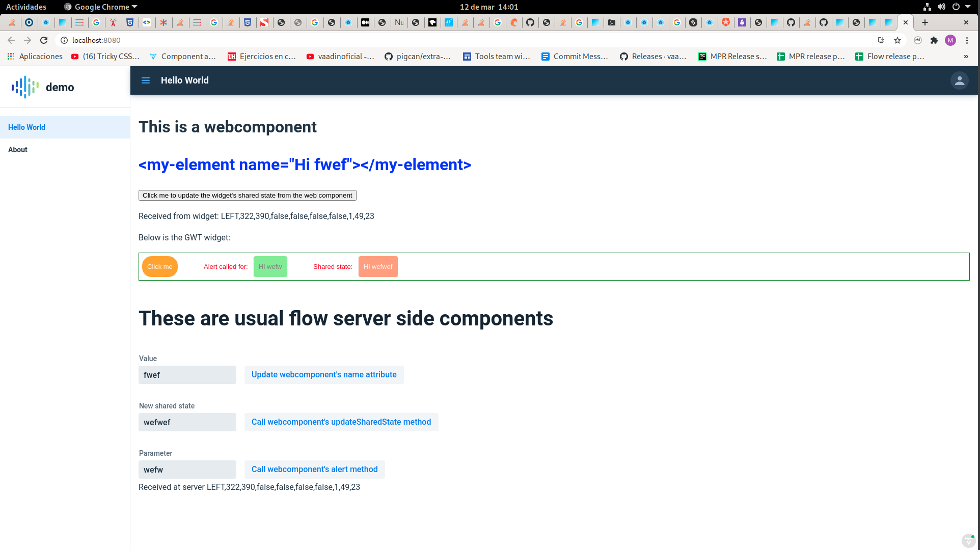Image resolution: width=980 pixels, height=550 pixels.
Task: Call webcomponent's updateSharedState method
Action: [341, 422]
